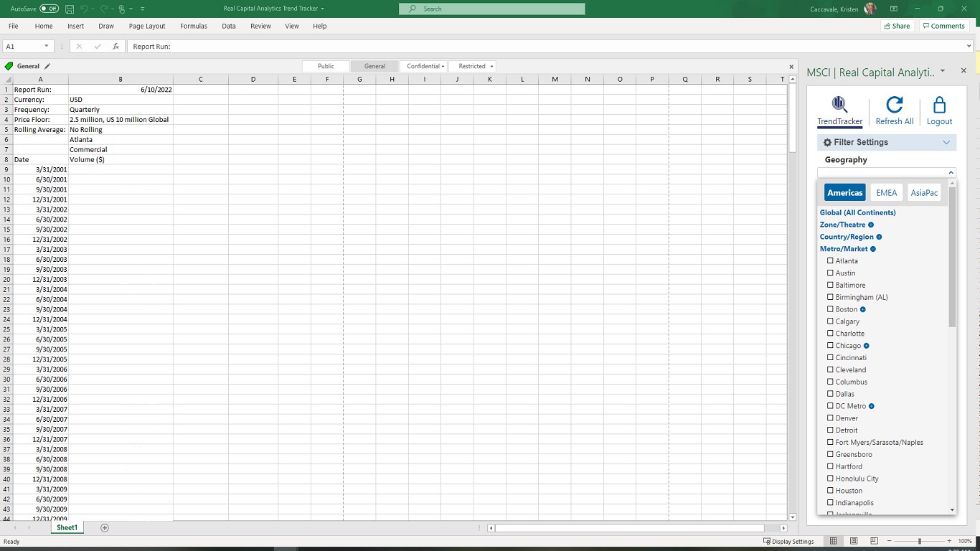Switch to the Home ribbon tab
Viewport: 980px width, 551px height.
tap(44, 26)
